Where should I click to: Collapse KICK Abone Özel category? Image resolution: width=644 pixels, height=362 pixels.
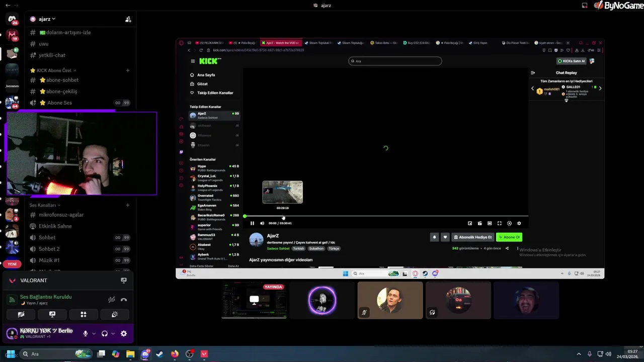[53, 70]
